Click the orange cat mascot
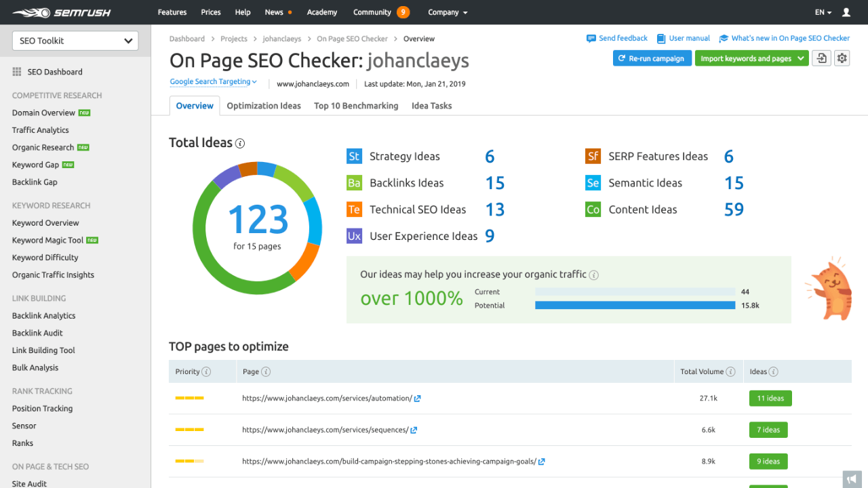868x488 pixels. click(828, 288)
